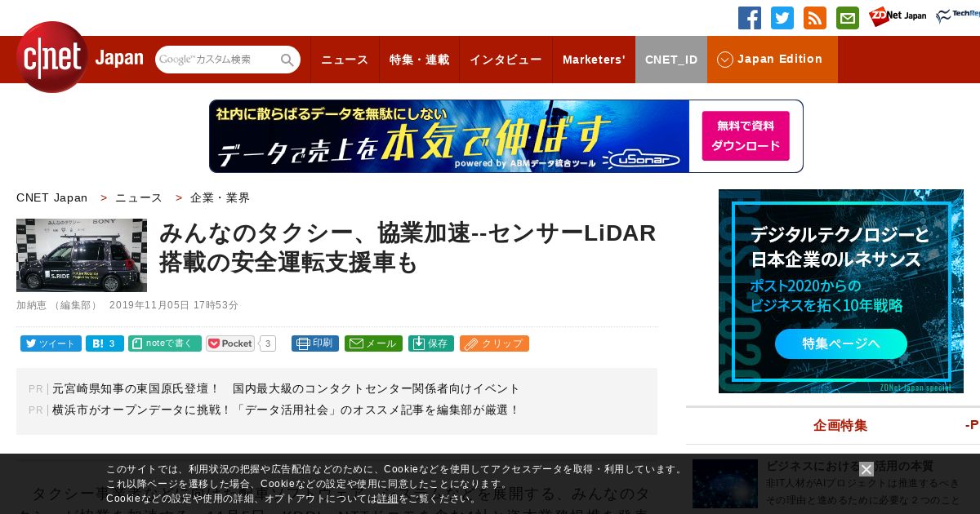Image resolution: width=980 pixels, height=514 pixels.
Task: Visit TechRepublic logo link
Action: point(958,16)
